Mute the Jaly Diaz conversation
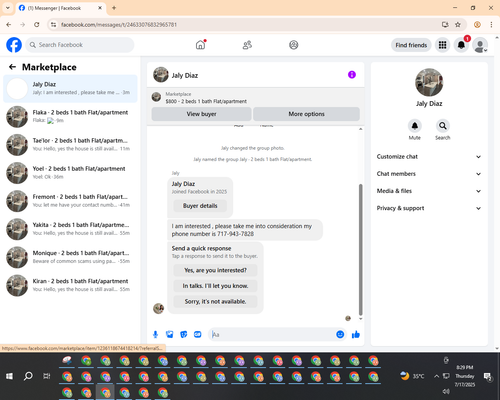The width and height of the screenshot is (500, 400). coord(415,126)
